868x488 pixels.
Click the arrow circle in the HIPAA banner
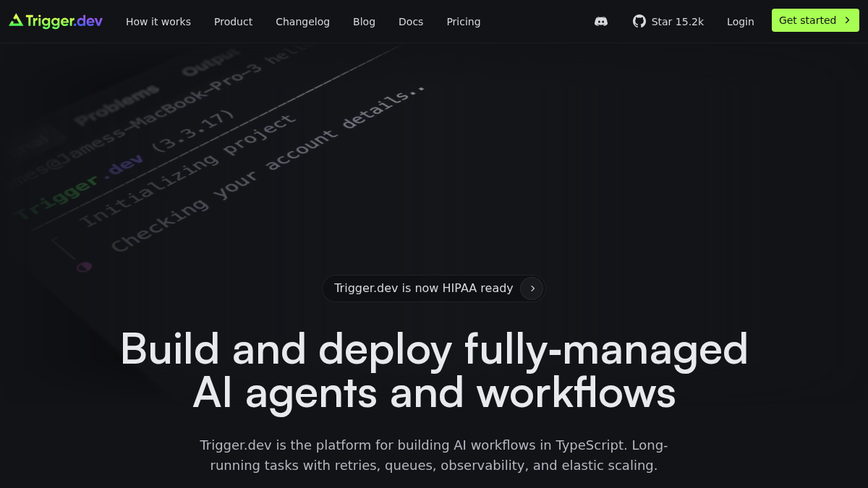[532, 288]
